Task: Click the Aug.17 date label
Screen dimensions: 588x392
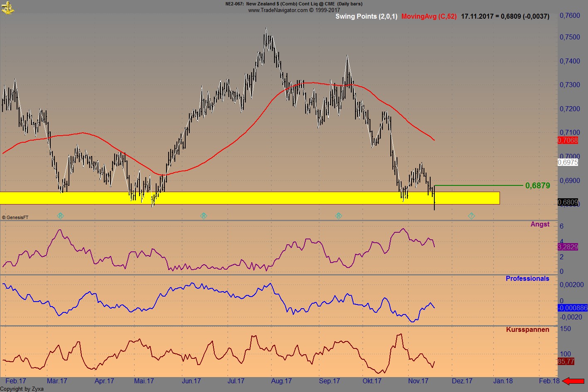Action: (281, 381)
